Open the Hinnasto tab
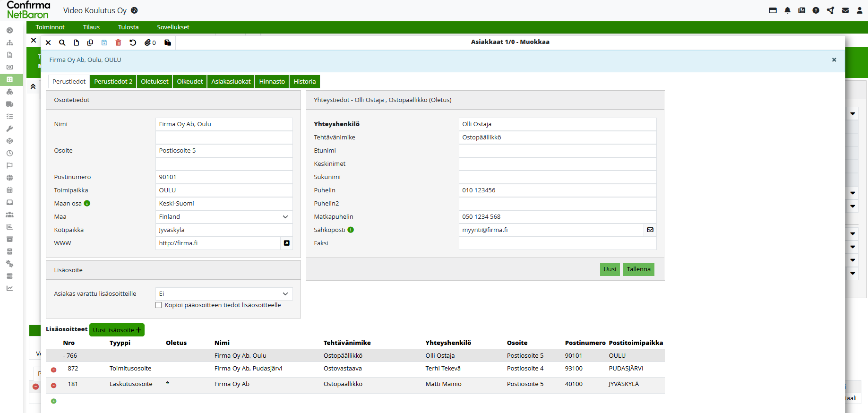This screenshot has width=868, height=413. [x=272, y=81]
